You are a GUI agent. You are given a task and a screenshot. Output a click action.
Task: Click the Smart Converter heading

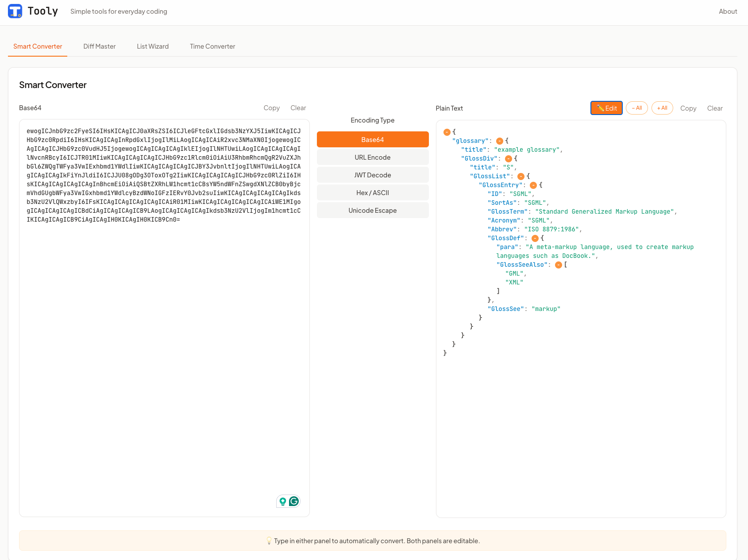coord(53,85)
